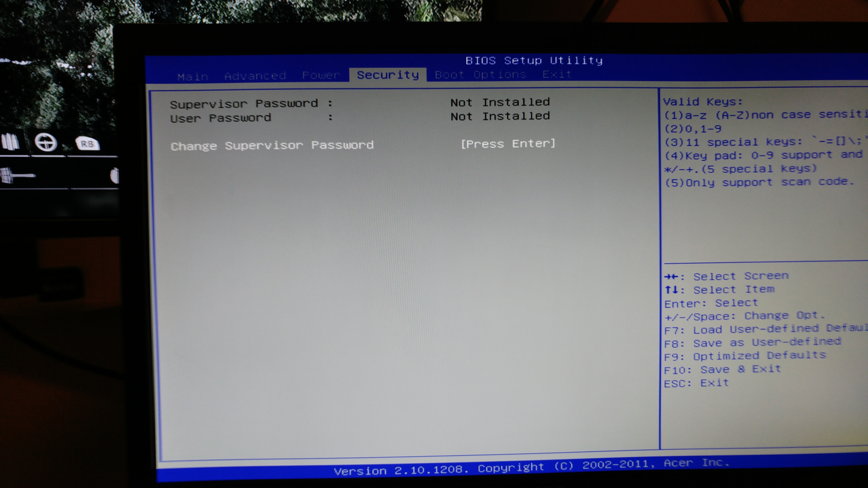The image size is (868, 488).
Task: Click the Valid Keys heading
Action: coord(703,102)
